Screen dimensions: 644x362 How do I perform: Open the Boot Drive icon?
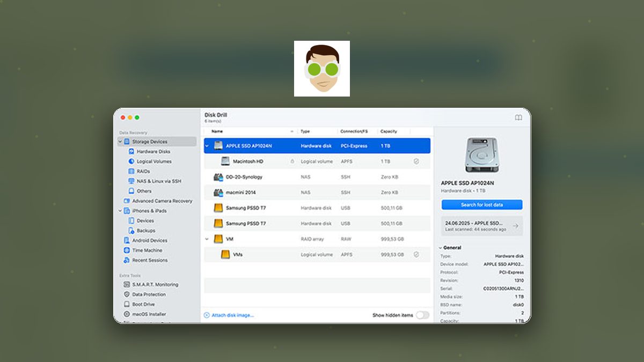pos(127,304)
